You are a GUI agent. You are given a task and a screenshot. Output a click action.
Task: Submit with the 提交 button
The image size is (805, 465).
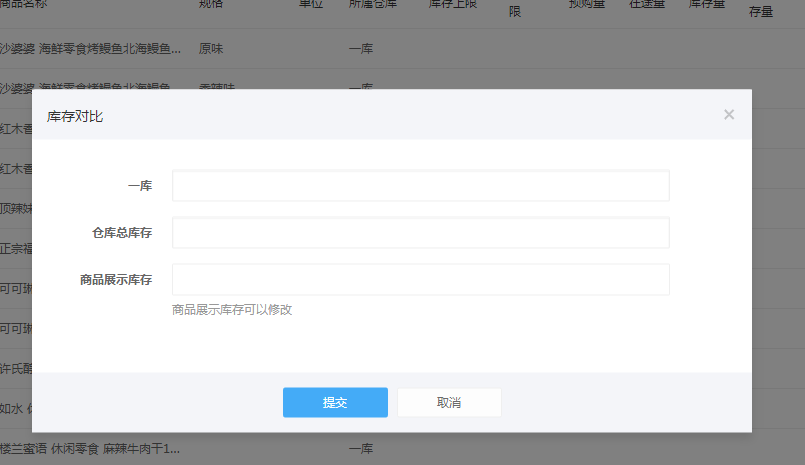(335, 402)
